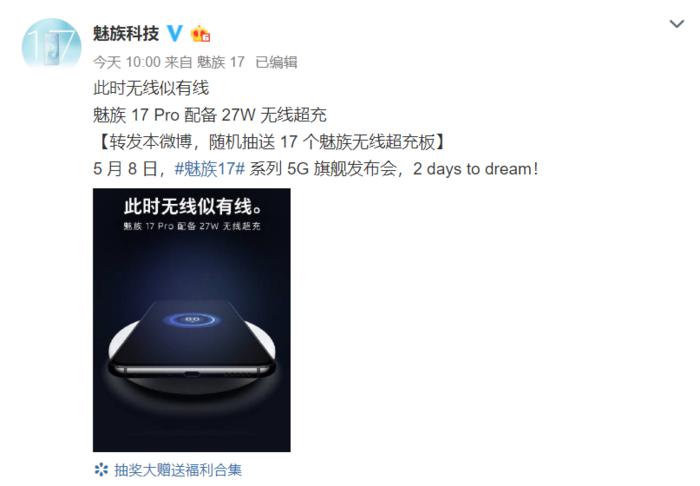Open the #魅族17# hashtag topic
Screen dimensions: 700x486
tap(209, 169)
